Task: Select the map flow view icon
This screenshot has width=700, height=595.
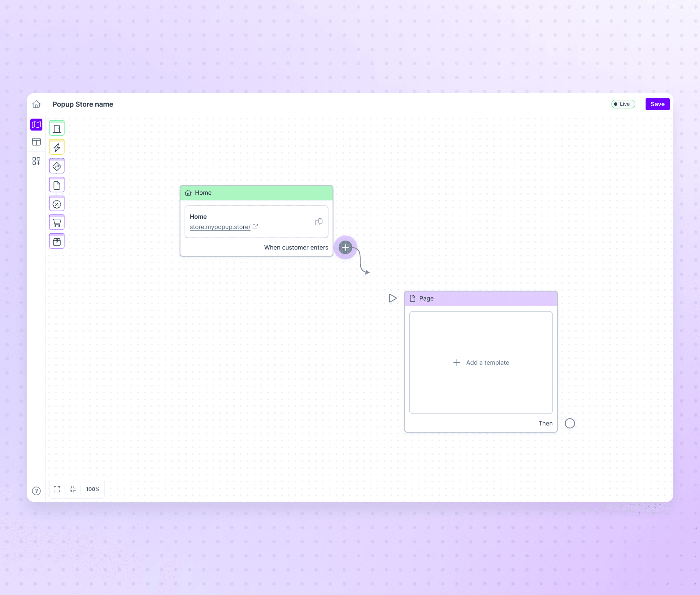Action: [x=37, y=125]
